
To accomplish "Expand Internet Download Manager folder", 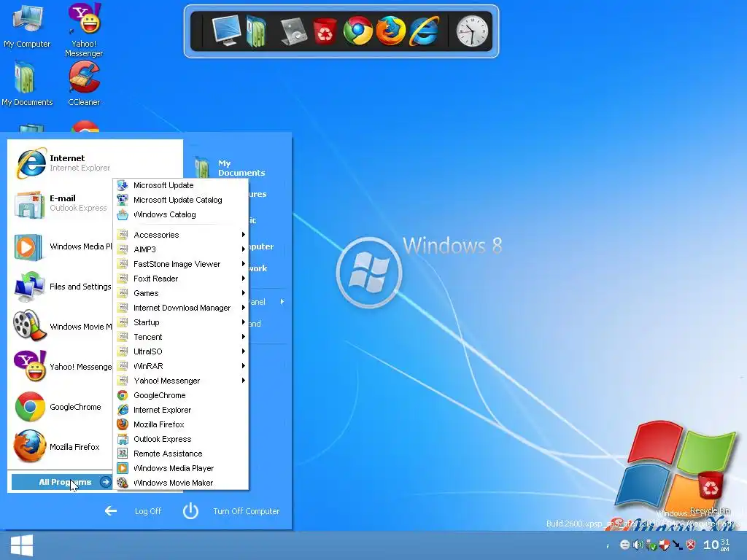I will pos(181,308).
